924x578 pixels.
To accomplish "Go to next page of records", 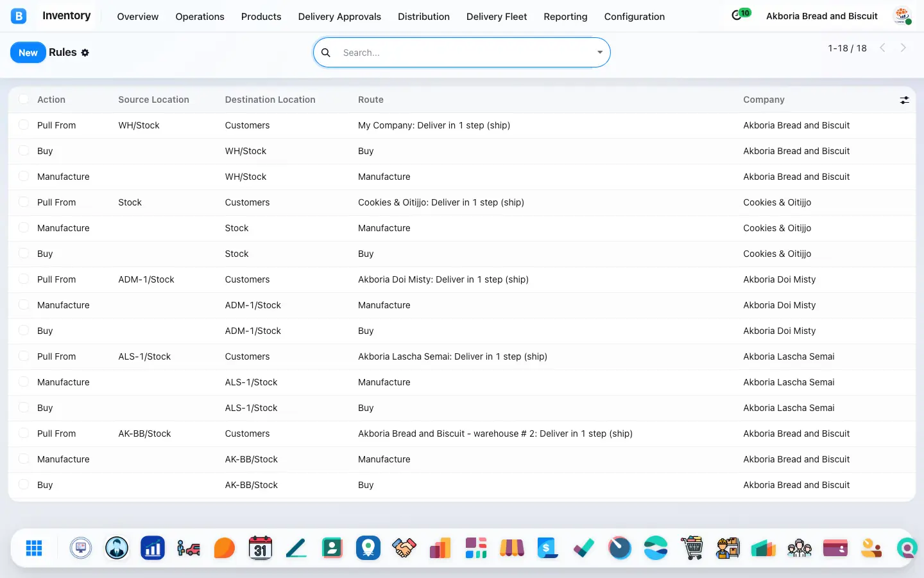I will pyautogui.click(x=903, y=48).
